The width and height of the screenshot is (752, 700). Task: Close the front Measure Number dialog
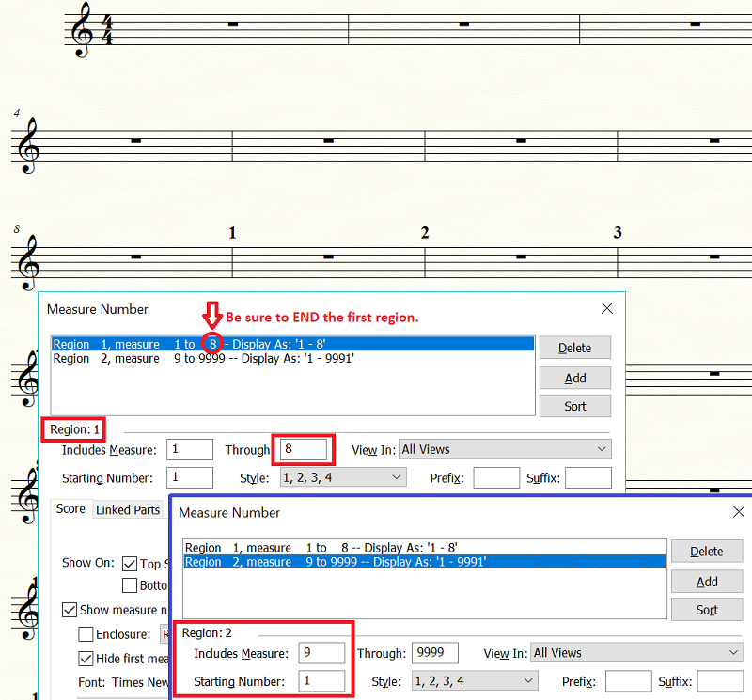click(739, 512)
